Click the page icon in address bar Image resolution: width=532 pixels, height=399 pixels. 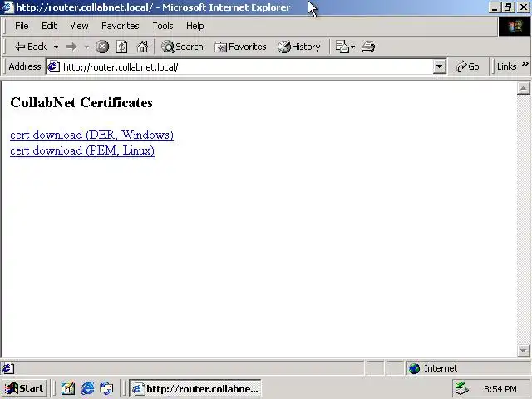53,66
